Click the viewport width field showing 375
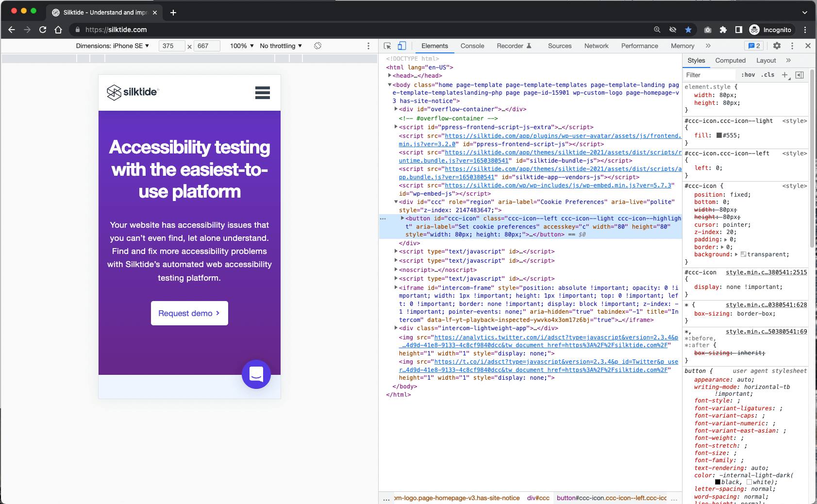 coord(172,46)
